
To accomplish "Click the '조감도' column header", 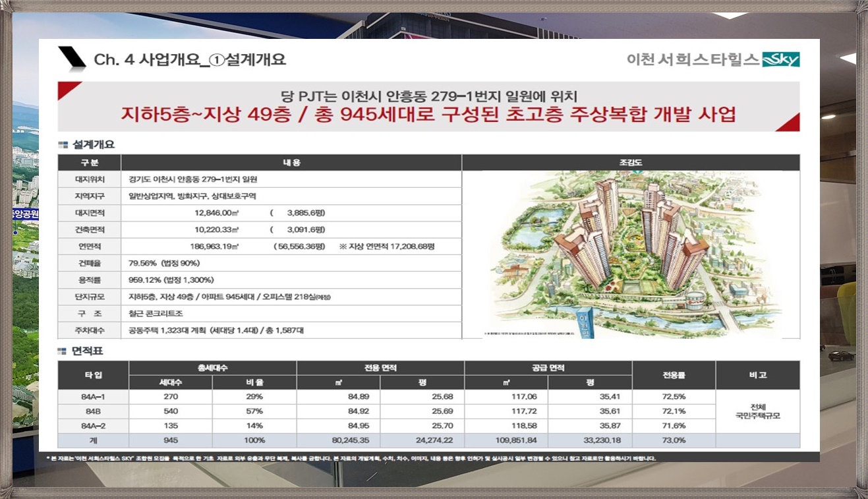I will coord(631,163).
